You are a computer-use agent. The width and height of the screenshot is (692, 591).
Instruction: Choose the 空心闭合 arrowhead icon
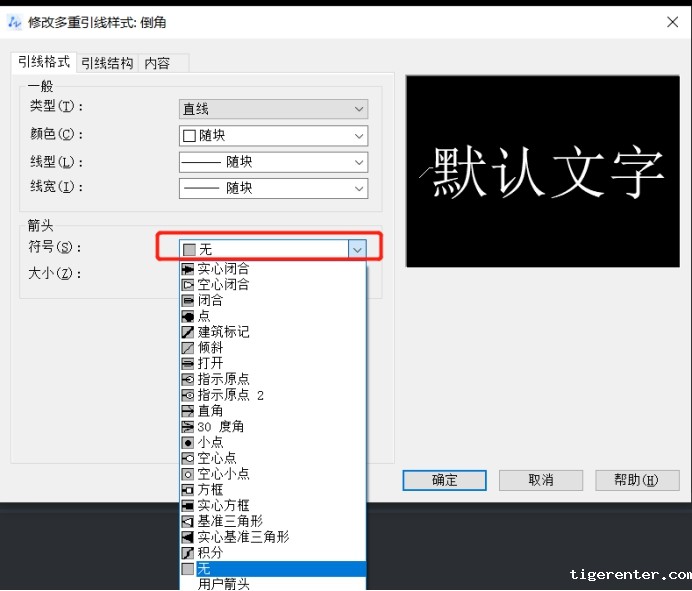click(188, 285)
